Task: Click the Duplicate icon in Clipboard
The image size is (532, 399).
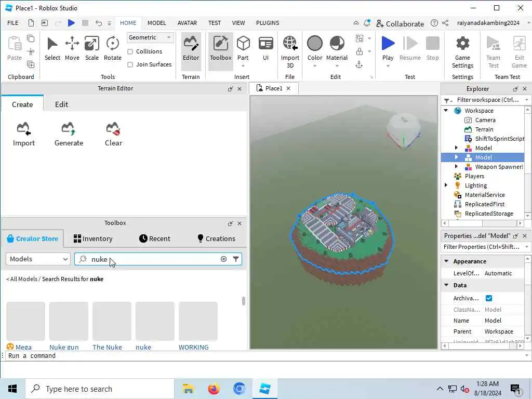Action: pos(31,64)
